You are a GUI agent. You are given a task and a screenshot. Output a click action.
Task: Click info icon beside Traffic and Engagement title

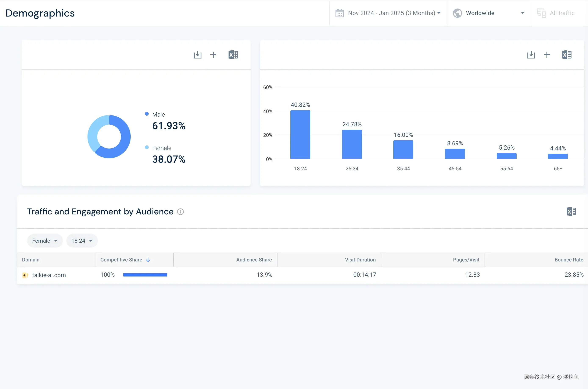pos(180,212)
